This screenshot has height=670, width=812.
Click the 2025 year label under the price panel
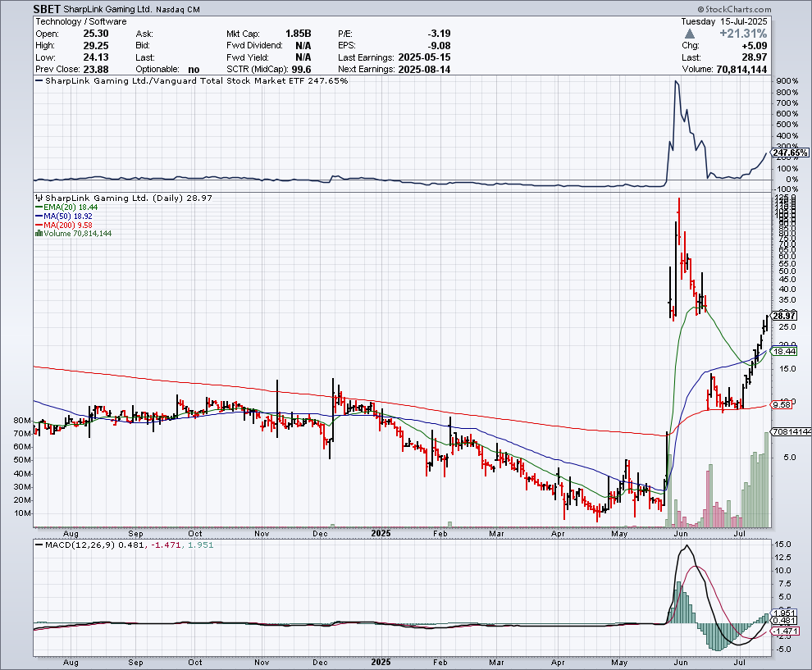coord(381,533)
